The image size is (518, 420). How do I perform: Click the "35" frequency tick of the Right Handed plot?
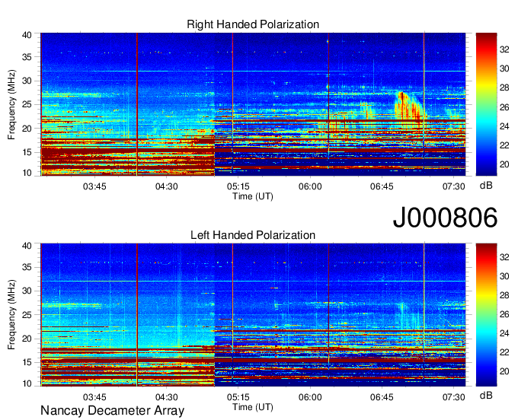(x=27, y=57)
